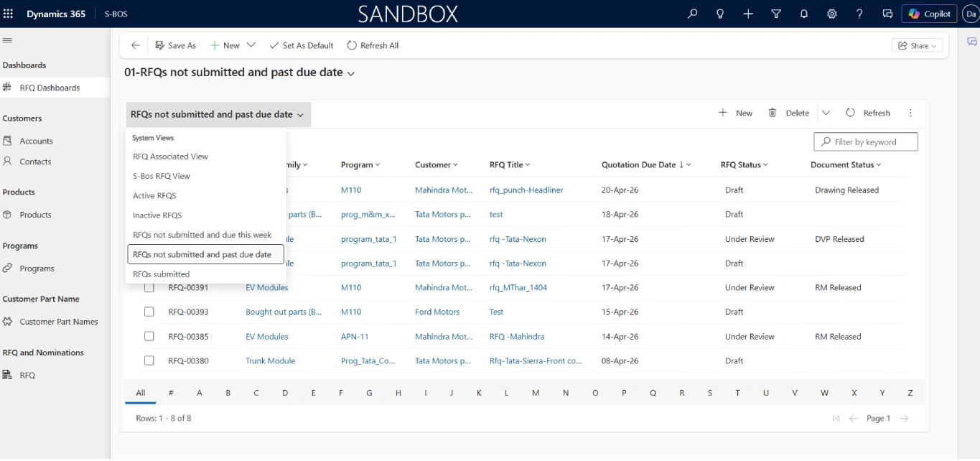980x461 pixels.
Task: Click Refresh All
Action: point(373,45)
